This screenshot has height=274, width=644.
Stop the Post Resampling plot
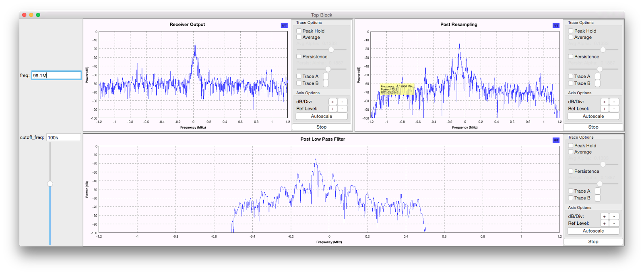pyautogui.click(x=593, y=127)
